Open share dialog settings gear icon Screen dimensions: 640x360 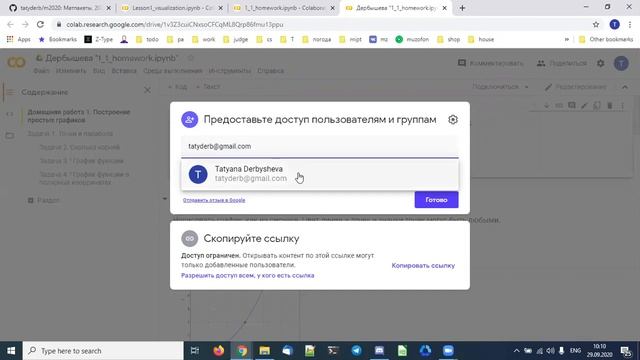point(453,120)
